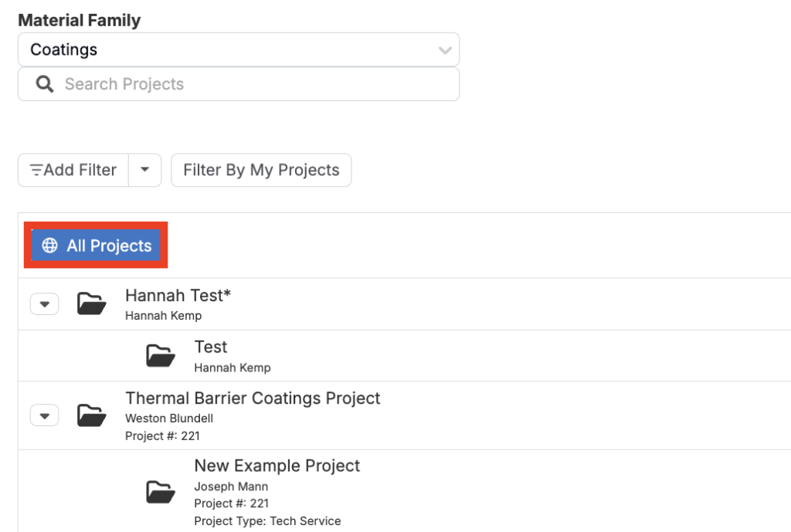Open the New Example Project entry
This screenshot has width=791, height=532.
pos(277,466)
